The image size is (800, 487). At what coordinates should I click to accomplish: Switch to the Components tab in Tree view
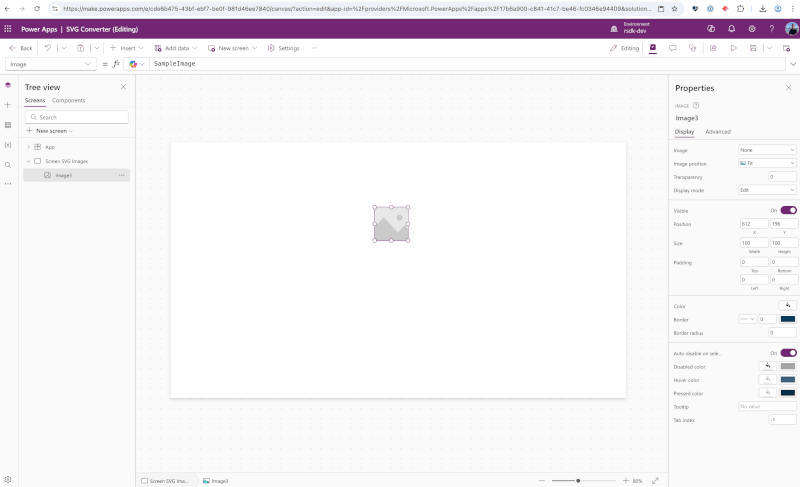(x=69, y=101)
